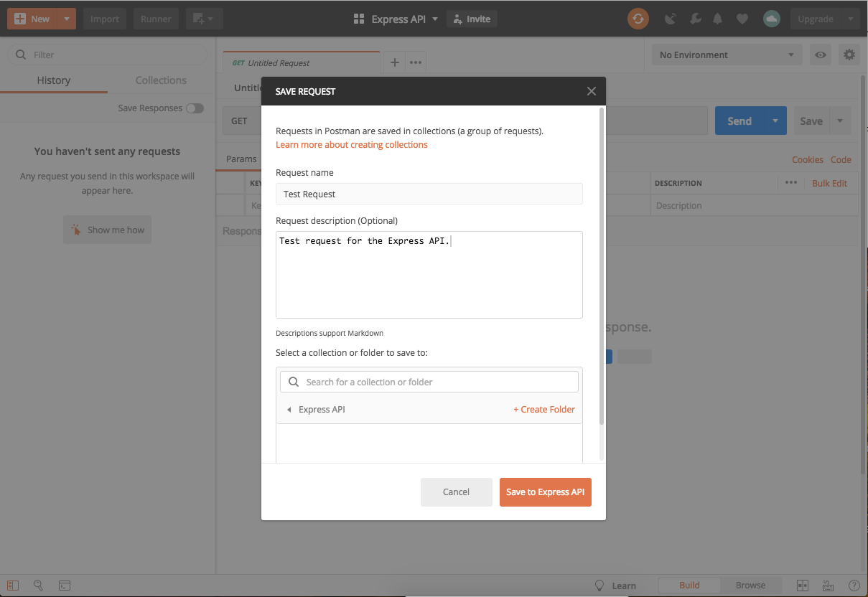868x597 pixels.
Task: Switch to the Collections tab
Action: coord(159,80)
